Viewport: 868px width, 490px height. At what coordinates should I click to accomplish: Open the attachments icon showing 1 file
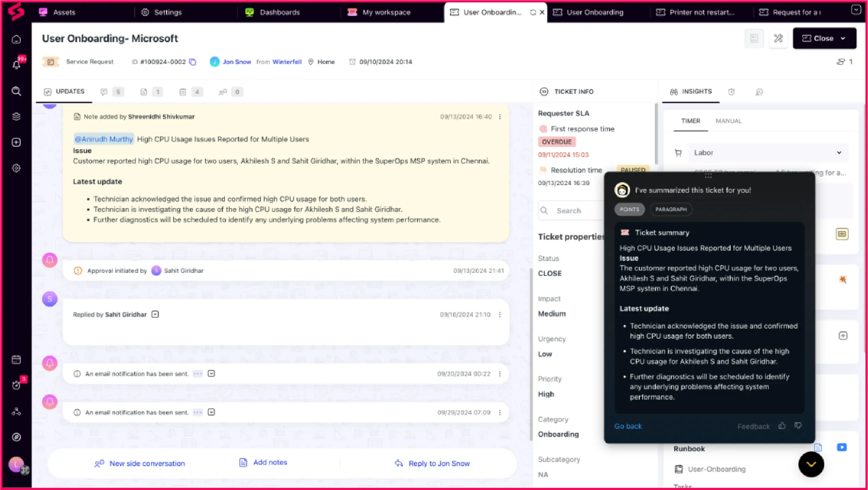(144, 92)
